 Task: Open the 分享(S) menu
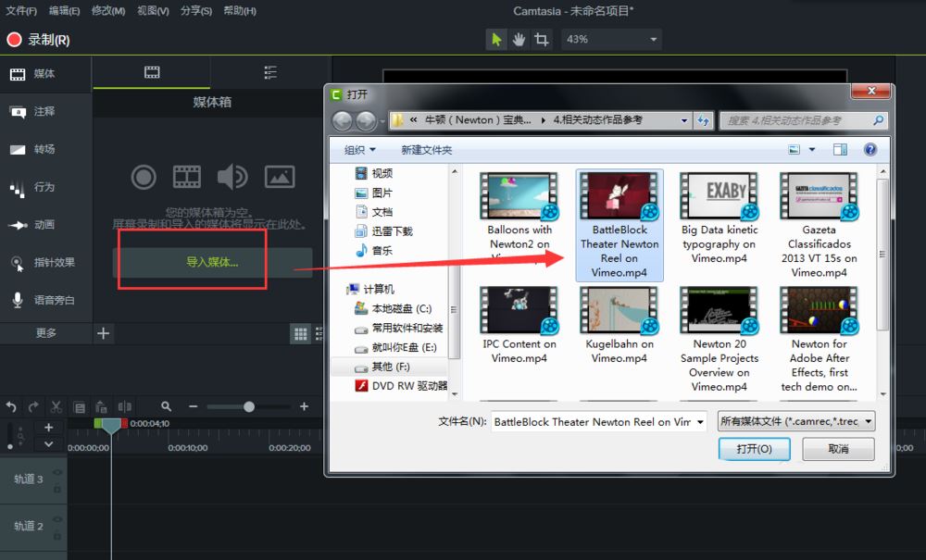196,10
